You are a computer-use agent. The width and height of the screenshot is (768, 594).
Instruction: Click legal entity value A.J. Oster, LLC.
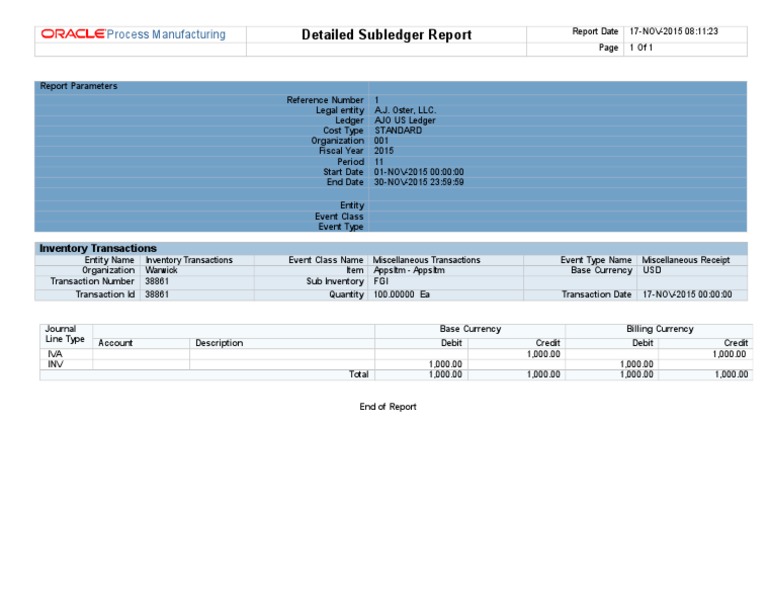[x=405, y=110]
